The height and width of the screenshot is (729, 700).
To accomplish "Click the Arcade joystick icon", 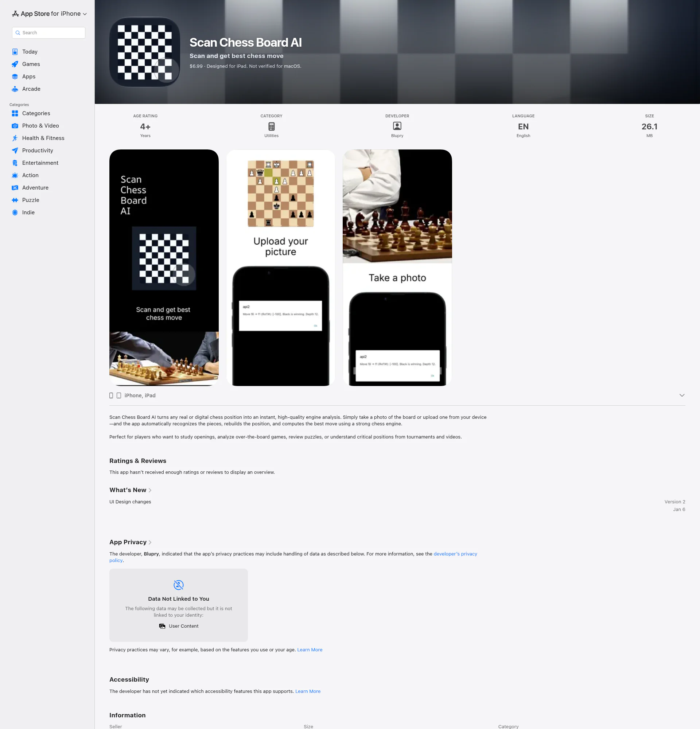I will click(15, 89).
